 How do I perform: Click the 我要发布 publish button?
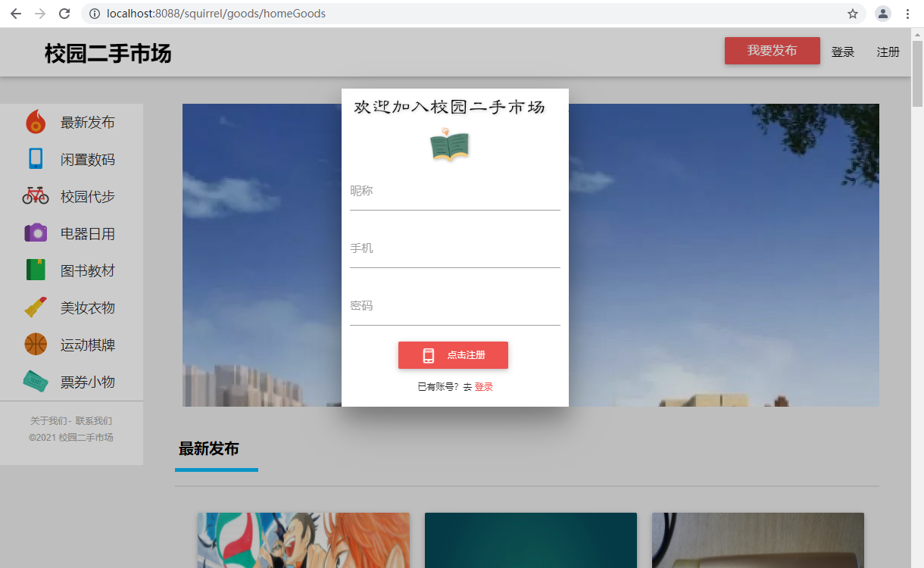pos(773,51)
